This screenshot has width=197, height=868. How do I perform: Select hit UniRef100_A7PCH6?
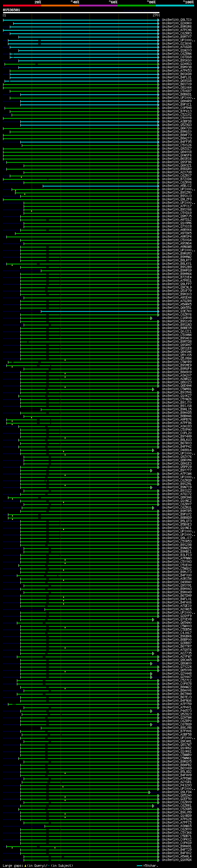pyautogui.click(x=177, y=30)
